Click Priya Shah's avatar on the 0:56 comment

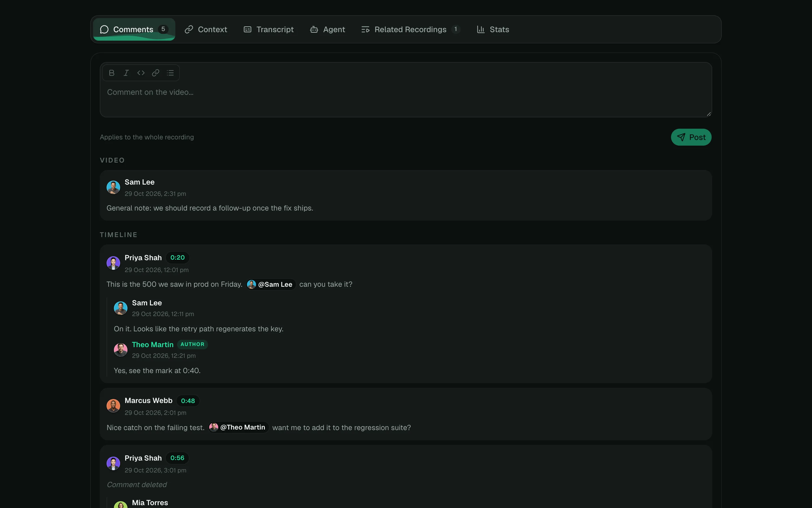coord(113,463)
